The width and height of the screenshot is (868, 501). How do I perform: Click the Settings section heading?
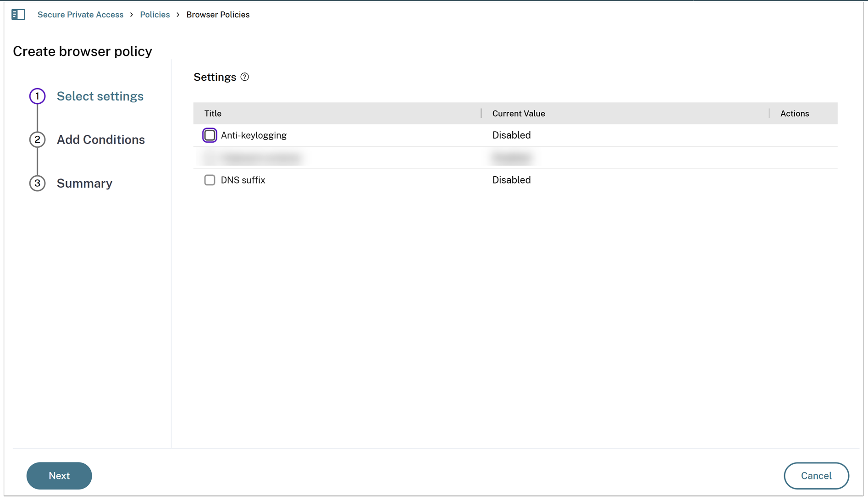click(x=215, y=77)
